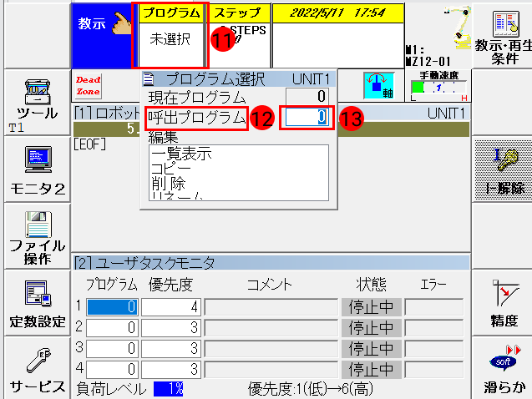Screen dimensions: 532x399
Task: Click the [EOF] line in program editor
Action: pyautogui.click(x=89, y=144)
